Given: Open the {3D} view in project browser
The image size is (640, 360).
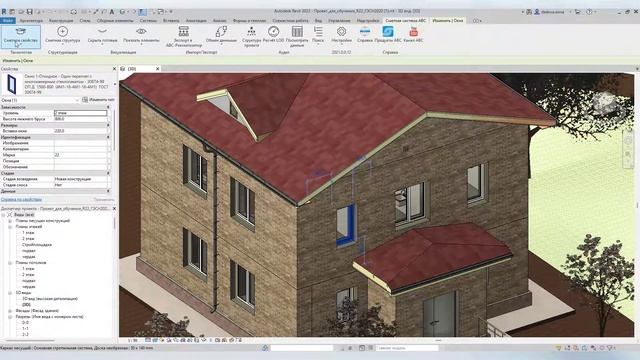Looking at the screenshot, I should (x=27, y=304).
